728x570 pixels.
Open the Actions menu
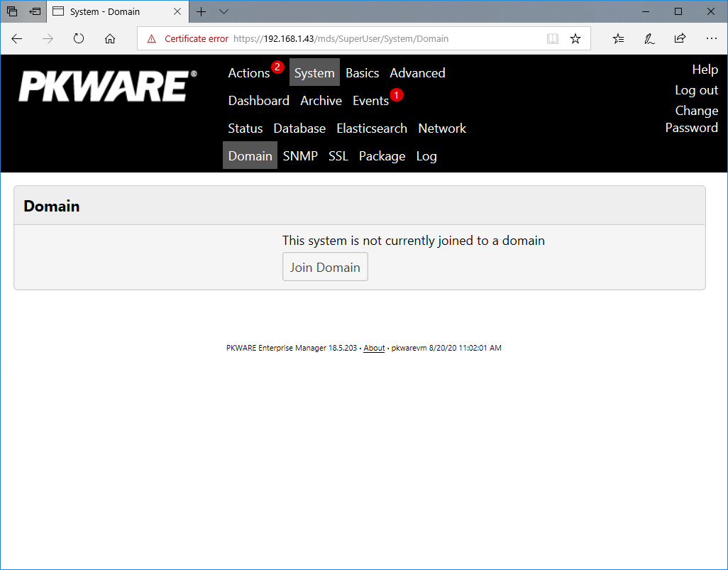click(x=249, y=73)
